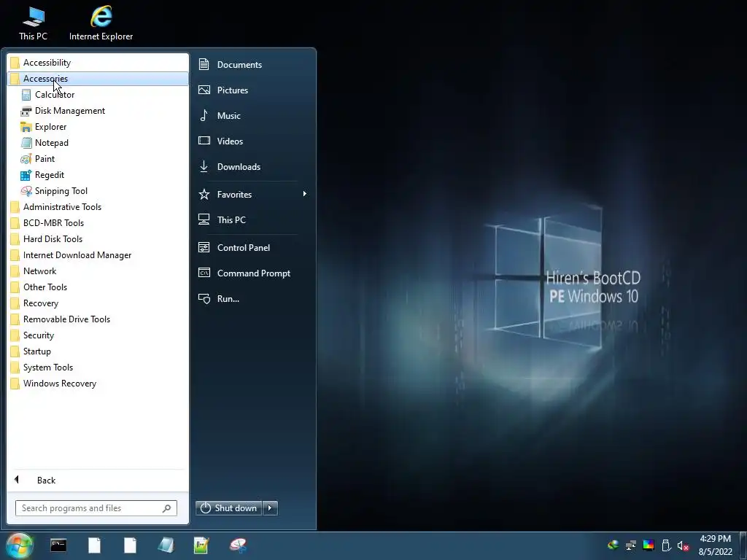The width and height of the screenshot is (747, 560).
Task: Click the Shut down button
Action: tap(228, 508)
